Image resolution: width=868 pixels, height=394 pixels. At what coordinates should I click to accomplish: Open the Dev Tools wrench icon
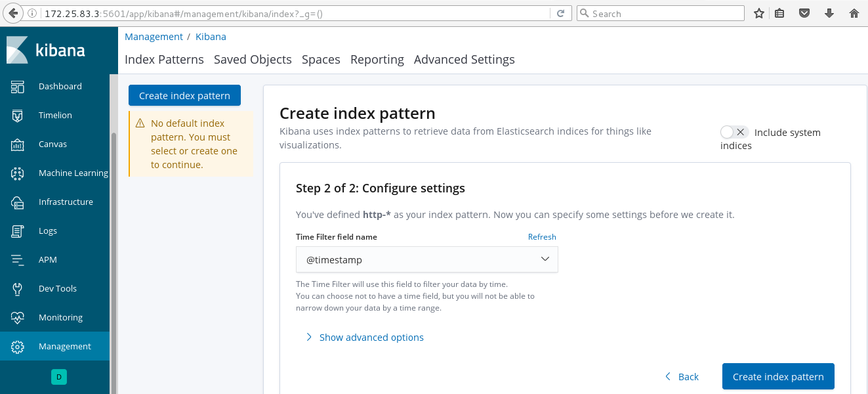[x=18, y=289]
